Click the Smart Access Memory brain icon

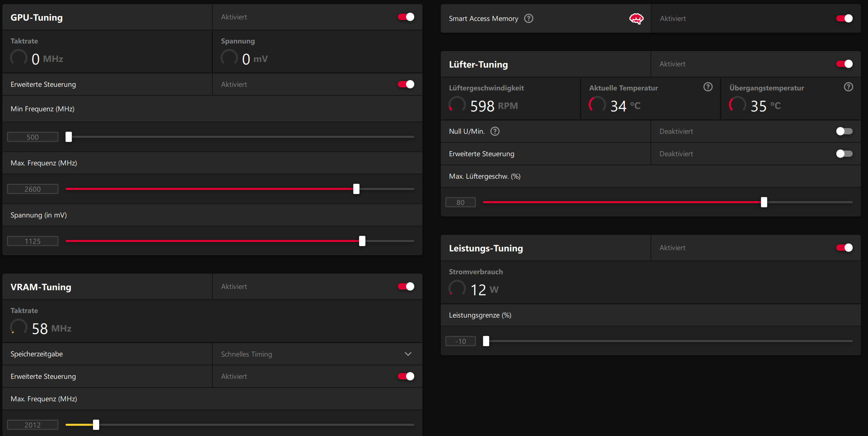tap(636, 18)
